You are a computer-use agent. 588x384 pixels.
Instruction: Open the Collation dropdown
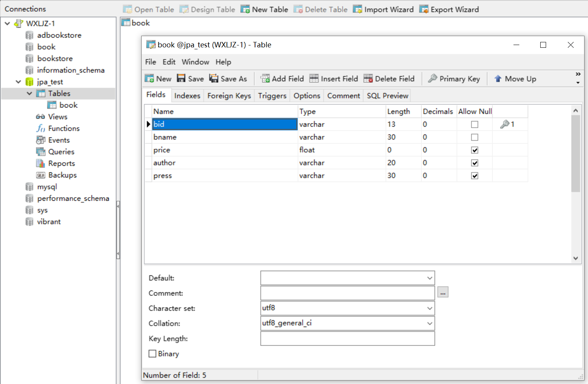pos(430,323)
